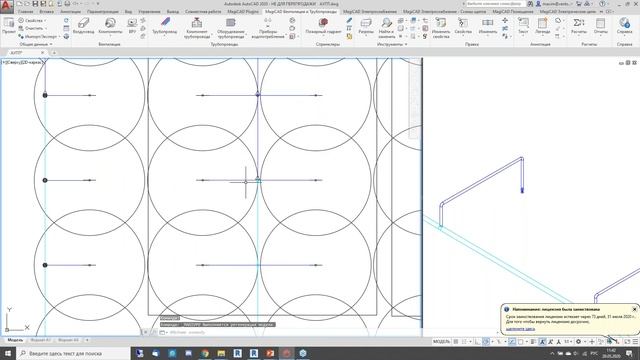Open the Расчеты (Calculations) tool

coord(579,25)
